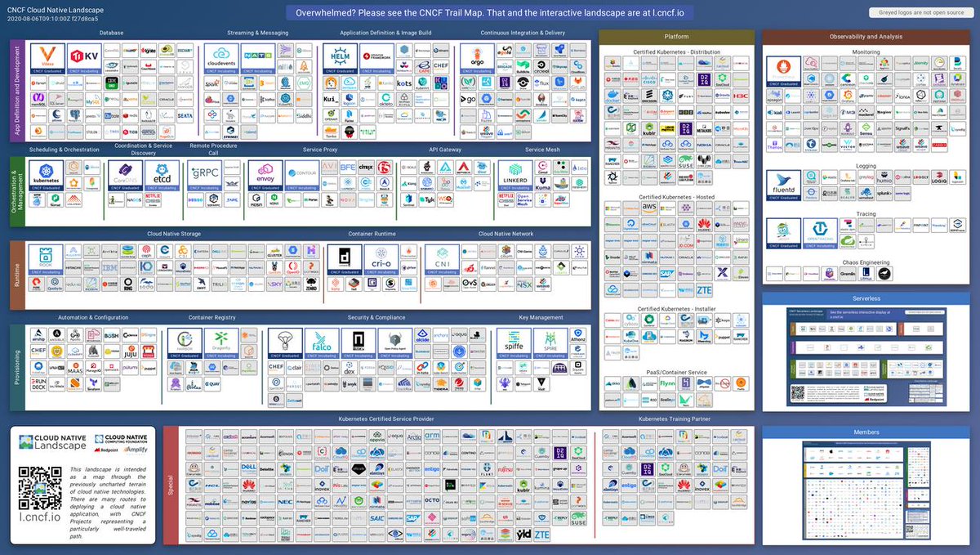Screen dimensions: 980x555
Task: Select the Platform section header
Action: click(676, 37)
